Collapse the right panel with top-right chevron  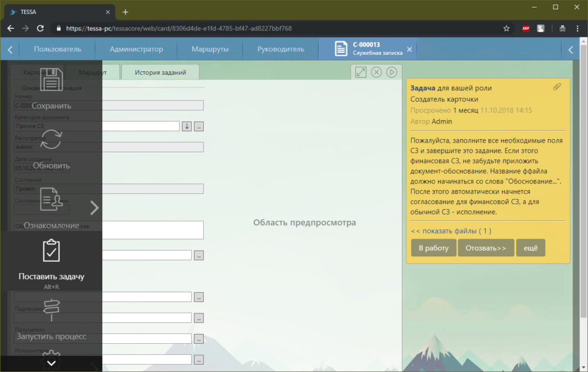tap(571, 50)
